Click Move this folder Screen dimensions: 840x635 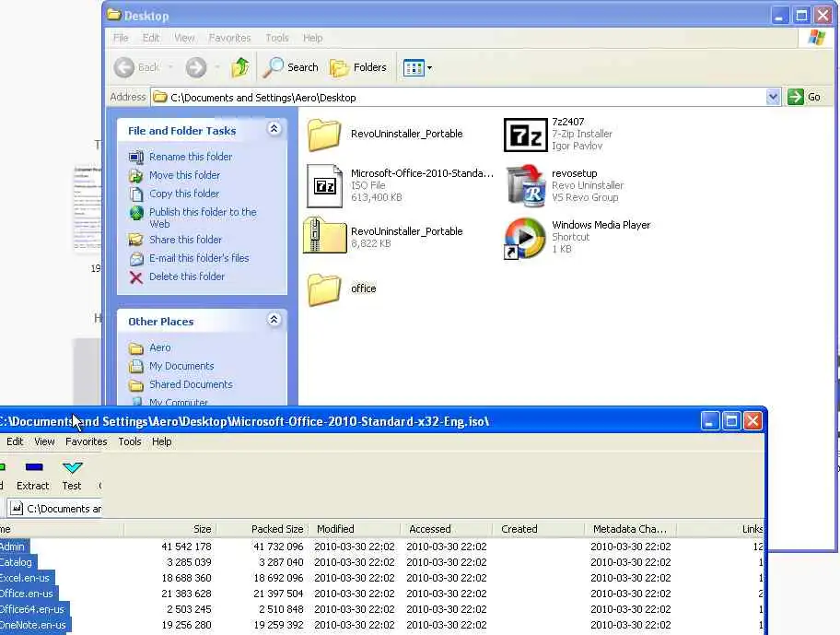(x=184, y=175)
